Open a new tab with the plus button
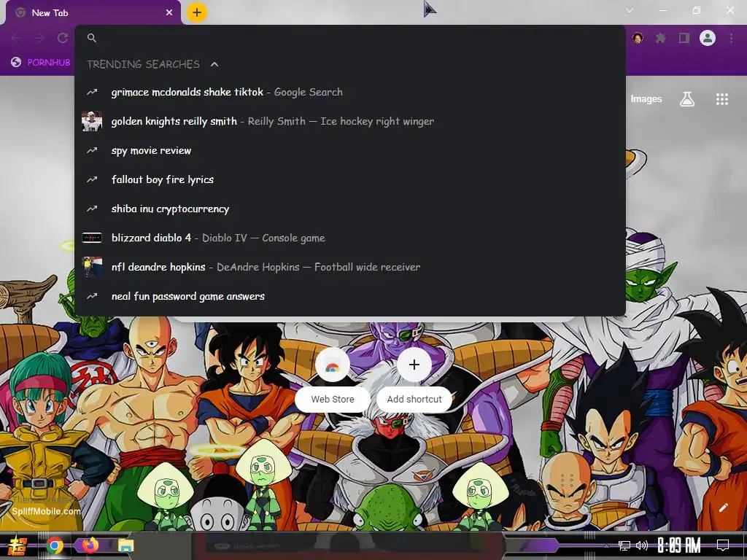 click(x=197, y=12)
